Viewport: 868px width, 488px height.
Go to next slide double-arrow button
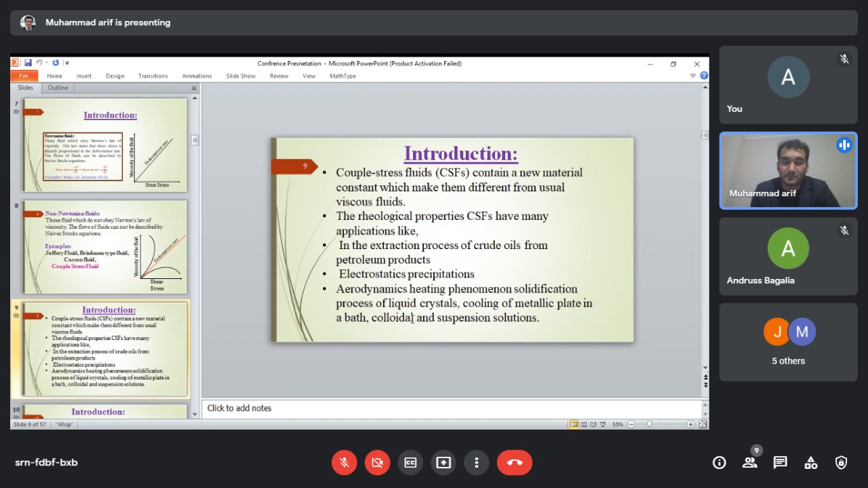point(705,385)
